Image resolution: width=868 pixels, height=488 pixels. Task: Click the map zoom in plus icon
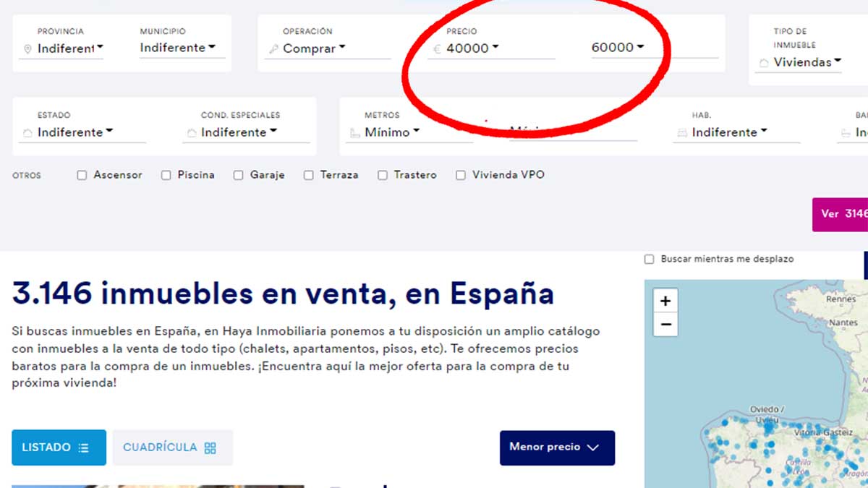[665, 301]
